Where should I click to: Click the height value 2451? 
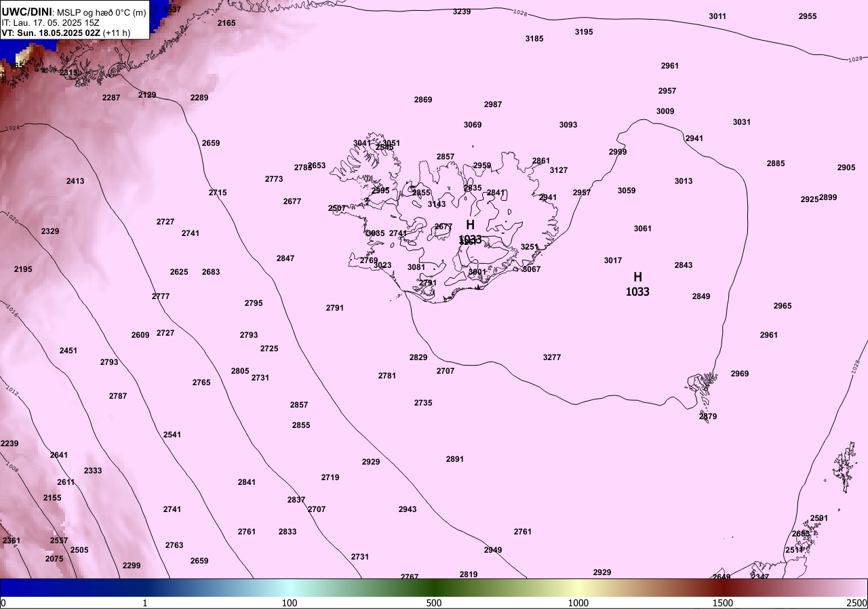[x=68, y=351]
